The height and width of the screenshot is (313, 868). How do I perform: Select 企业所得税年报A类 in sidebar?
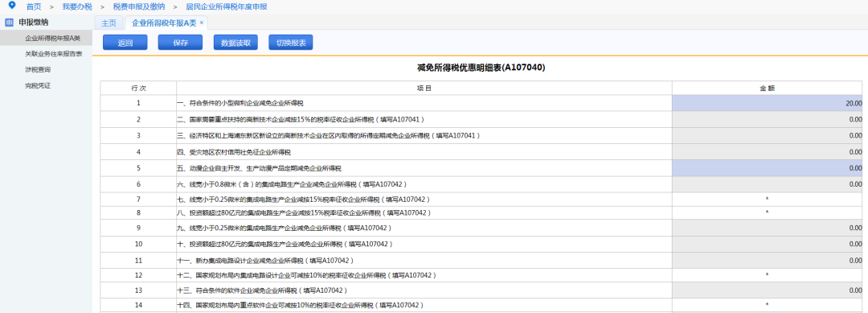click(46, 39)
